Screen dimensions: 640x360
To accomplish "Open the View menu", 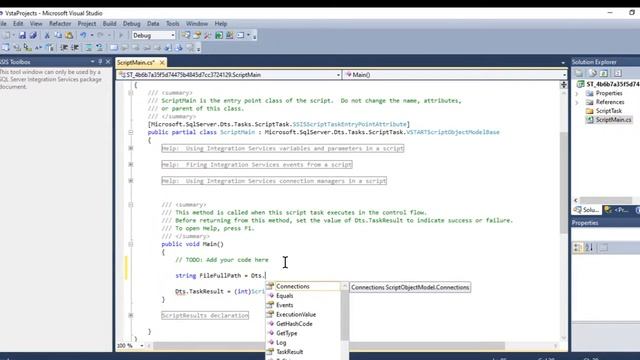I will point(36,24).
